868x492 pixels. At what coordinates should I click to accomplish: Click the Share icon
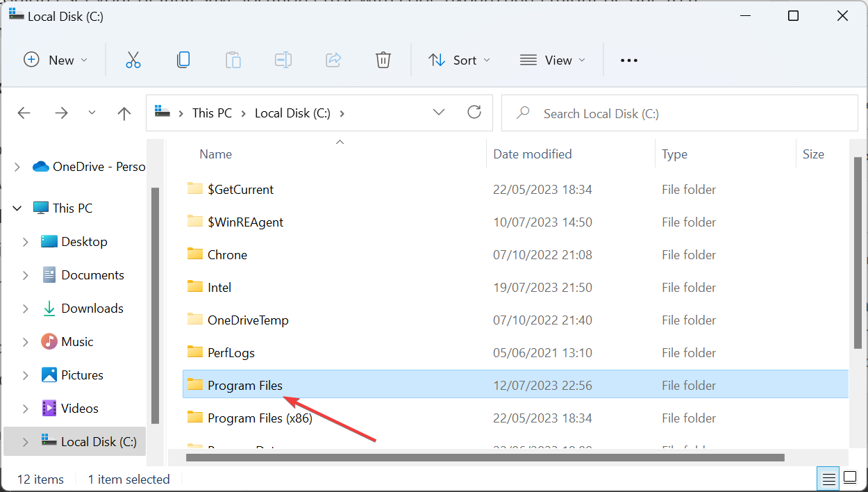(333, 60)
